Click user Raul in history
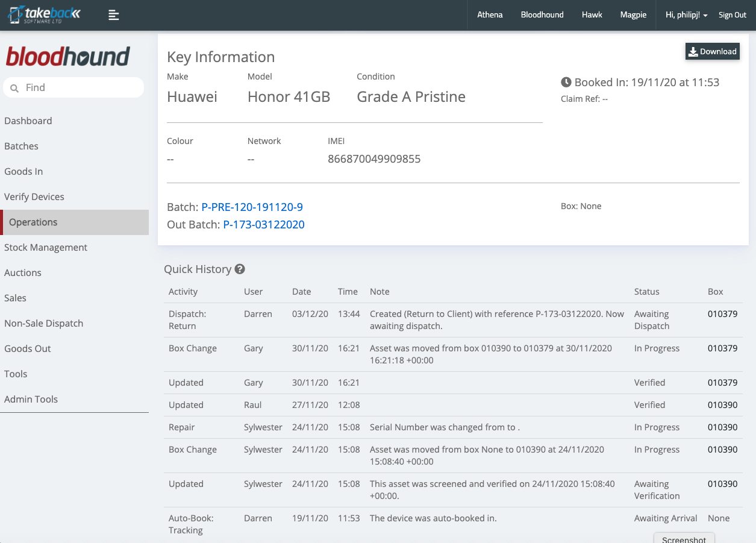This screenshot has height=543, width=756. (254, 405)
